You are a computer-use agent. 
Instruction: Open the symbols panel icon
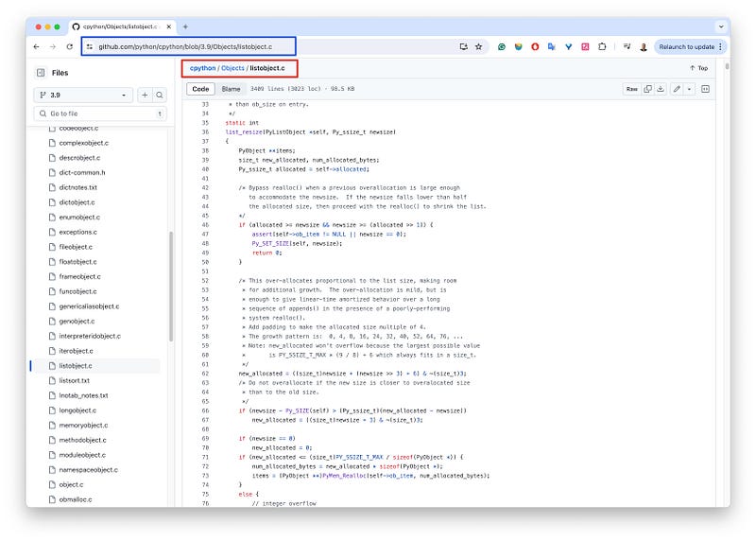tap(705, 89)
